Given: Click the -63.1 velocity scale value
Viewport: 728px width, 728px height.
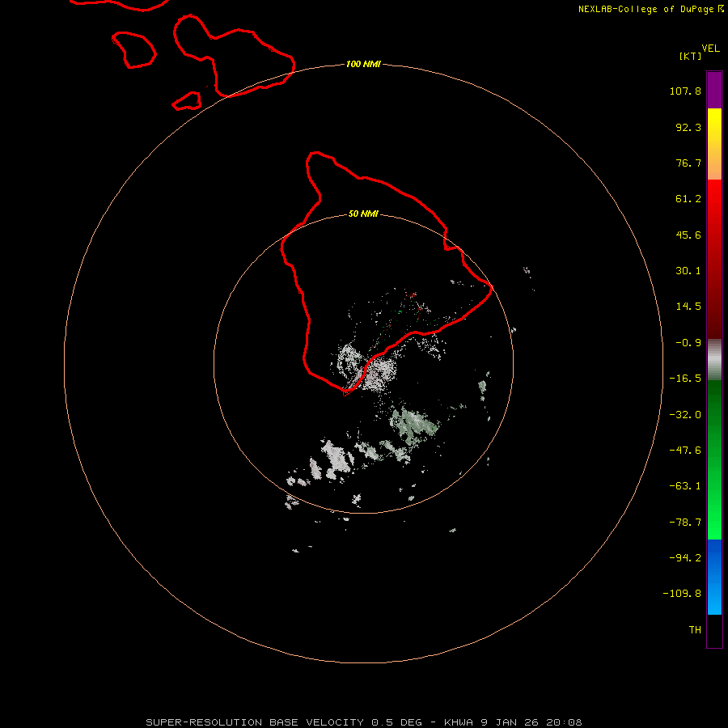Looking at the screenshot, I should coord(685,486).
